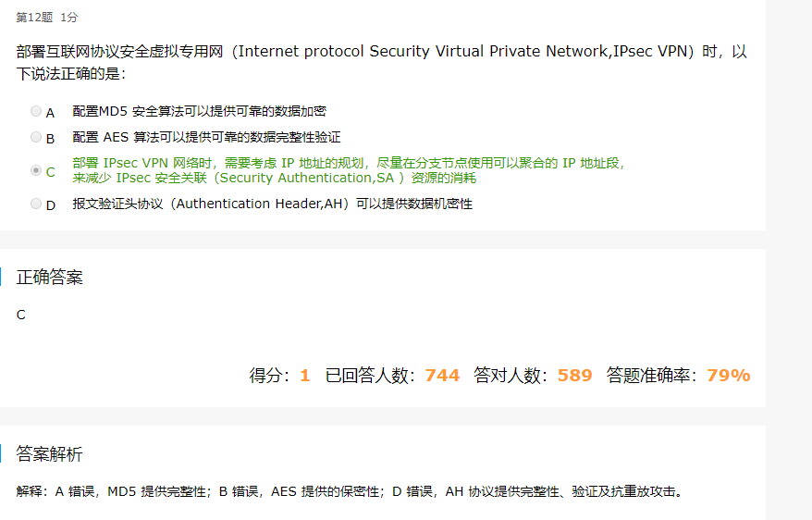
Task: Click the 答对人数 count 589
Action: click(575, 375)
